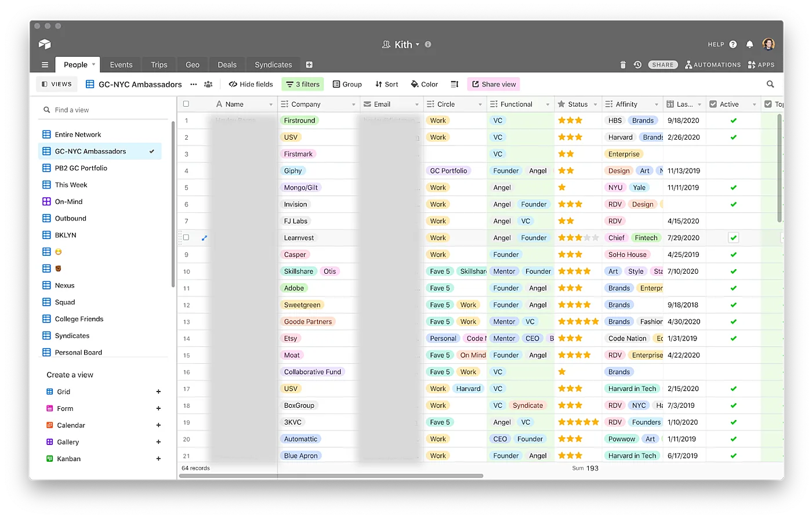Open the Kith base title dropdown
812x518 pixels.
pyautogui.click(x=417, y=45)
